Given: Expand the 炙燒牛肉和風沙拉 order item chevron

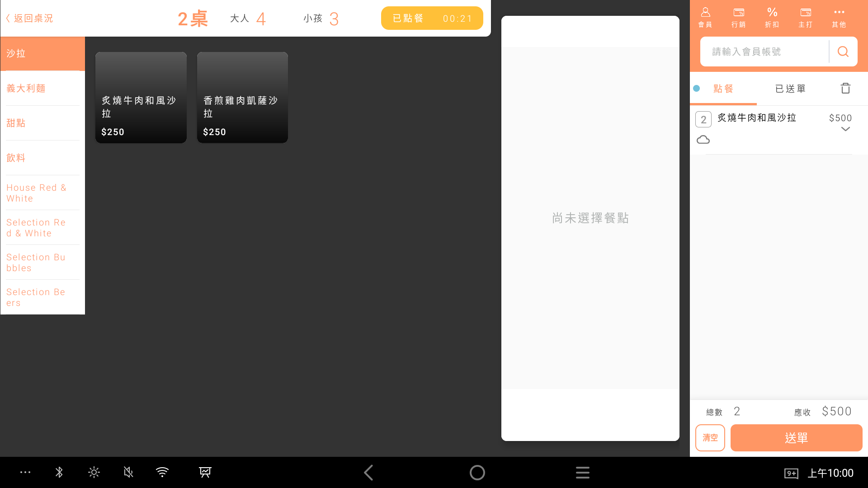Looking at the screenshot, I should [845, 129].
